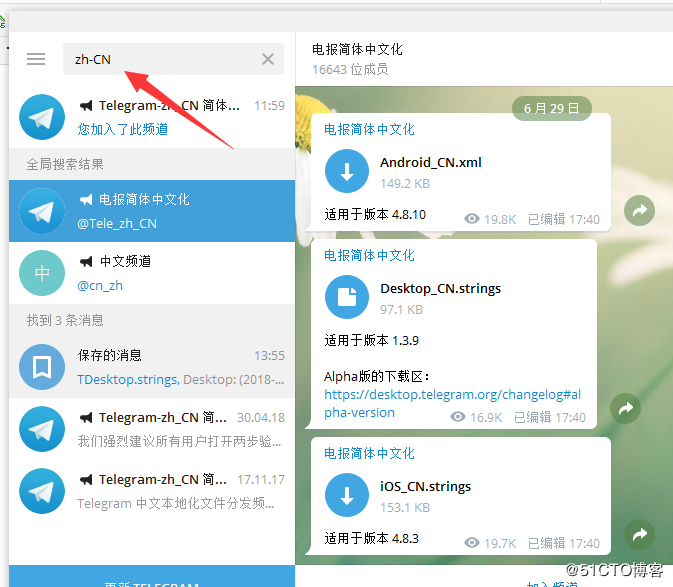Forward the iOS_CN.strings message
673x587 pixels.
[x=639, y=534]
